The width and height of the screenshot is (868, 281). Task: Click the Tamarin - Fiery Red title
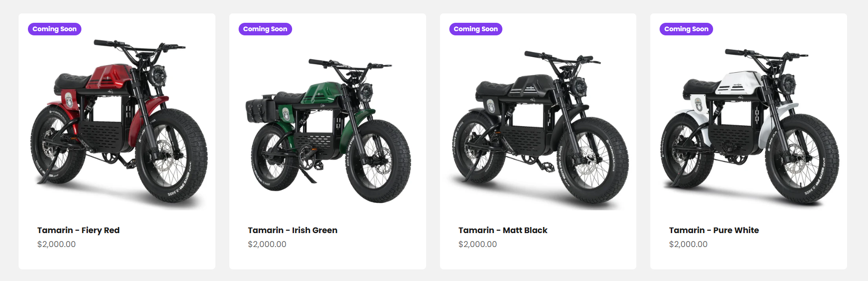pos(78,230)
